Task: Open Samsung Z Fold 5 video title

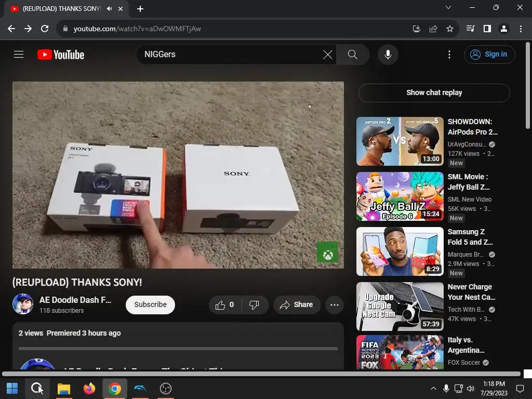Action: [x=470, y=237]
